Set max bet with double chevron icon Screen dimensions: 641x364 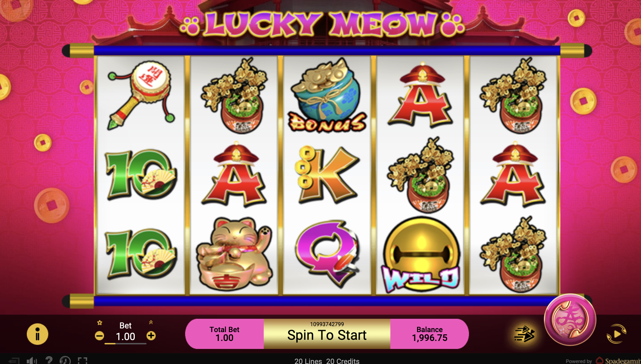pyautogui.click(x=151, y=322)
